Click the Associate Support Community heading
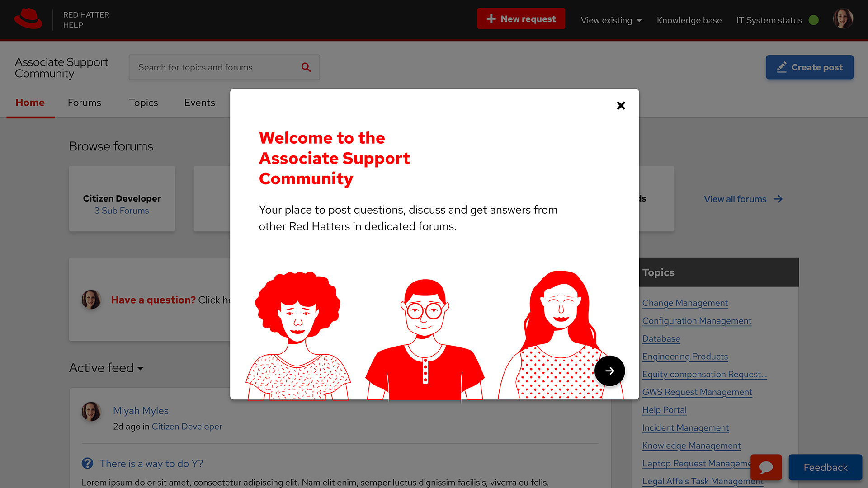Screen dimensions: 868x488 (x=61, y=68)
